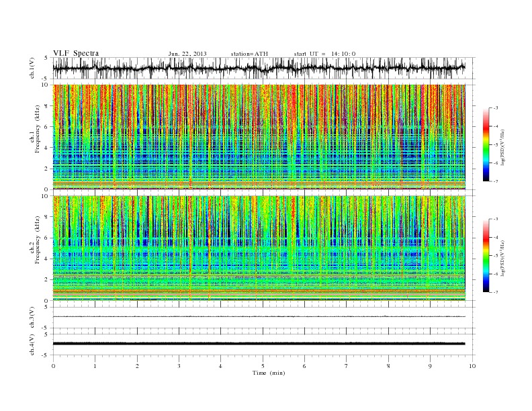This screenshot has width=532, height=411.
Task: Click the "station=ATH" header label
Action: (x=249, y=54)
